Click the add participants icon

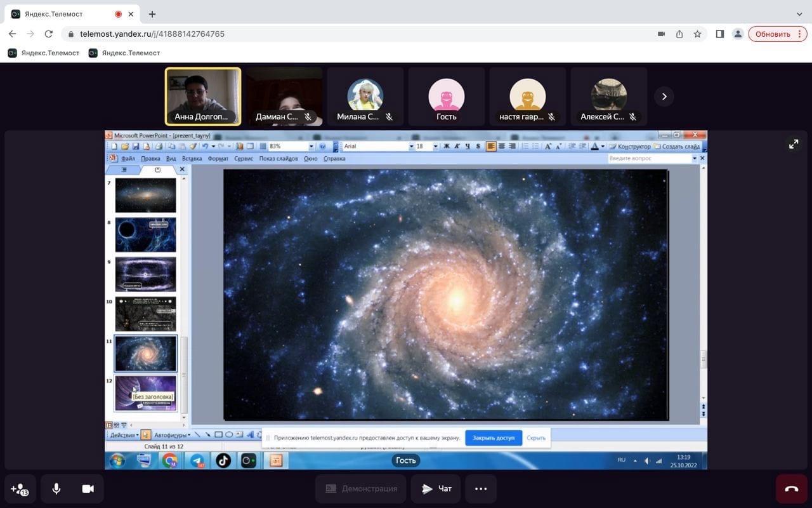point(20,488)
